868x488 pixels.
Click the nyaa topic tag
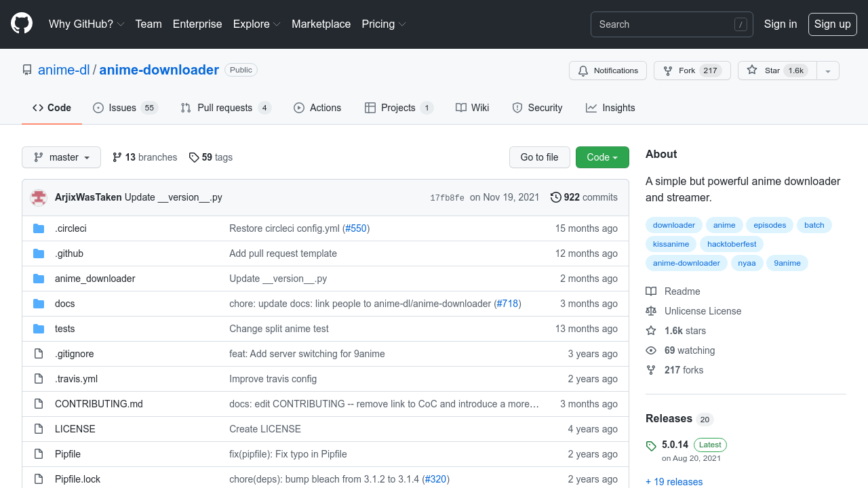[x=747, y=263]
